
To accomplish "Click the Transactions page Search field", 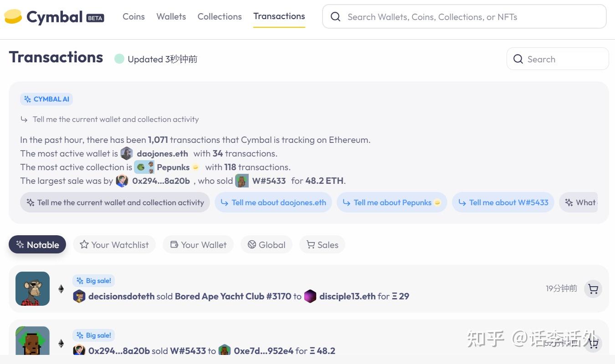I will (558, 59).
